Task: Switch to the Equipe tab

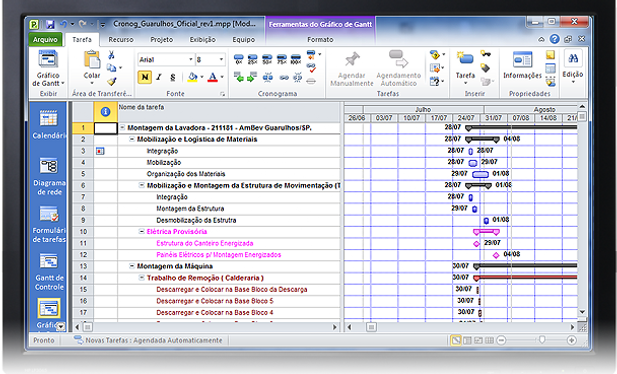Action: [244, 39]
